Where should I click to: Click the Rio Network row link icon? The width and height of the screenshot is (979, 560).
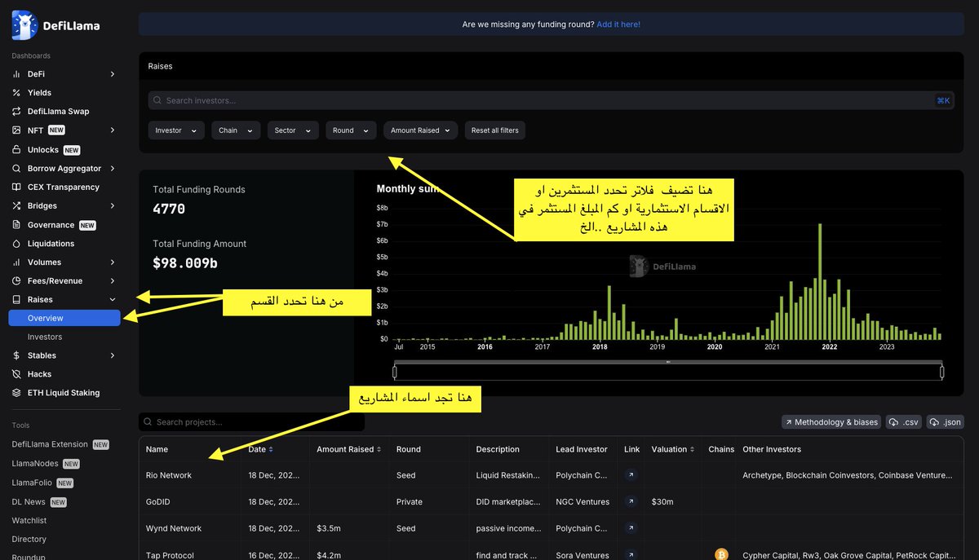631,475
